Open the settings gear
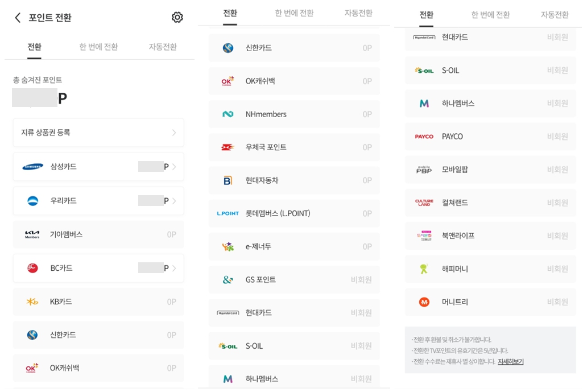This screenshot has height=392, width=583. (x=177, y=18)
